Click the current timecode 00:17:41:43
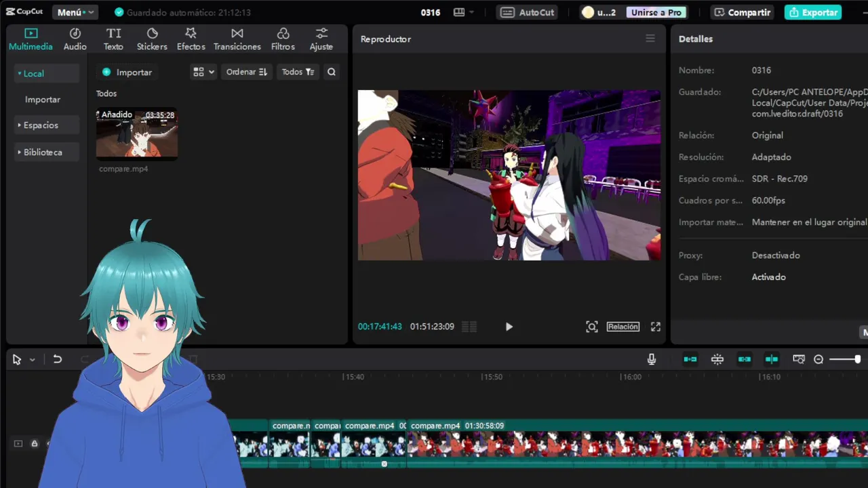Image resolution: width=868 pixels, height=488 pixels. click(380, 327)
